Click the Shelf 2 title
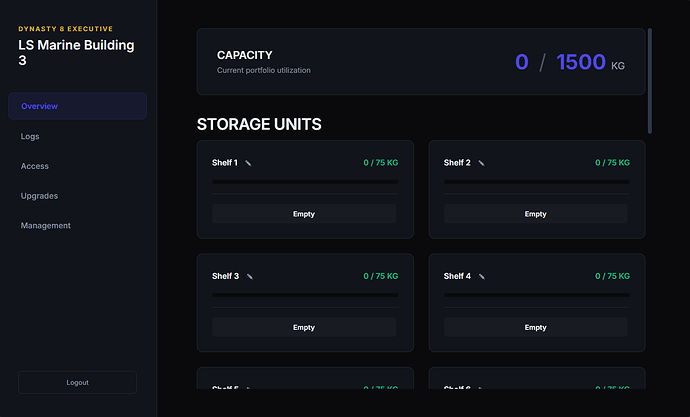 (457, 163)
